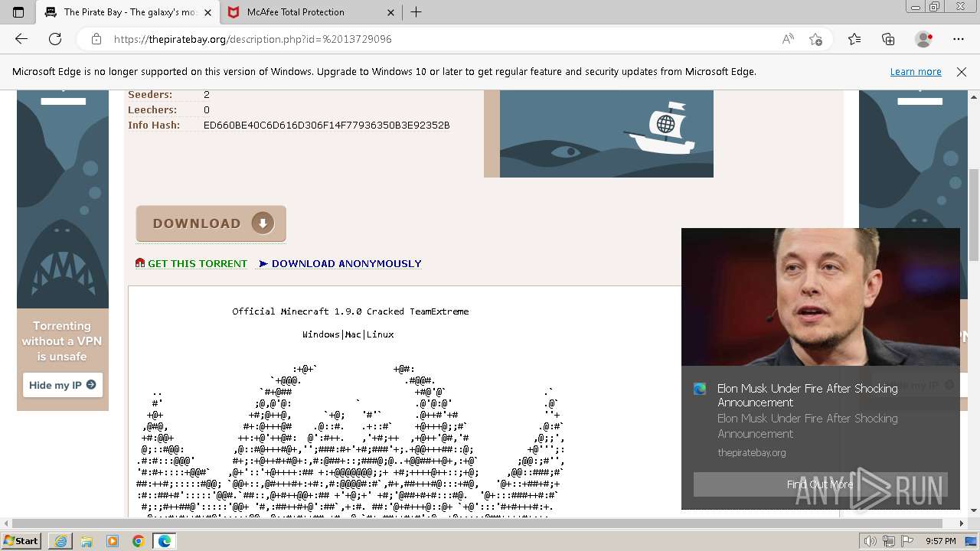Open the profile account menu

pyautogui.click(x=924, y=39)
